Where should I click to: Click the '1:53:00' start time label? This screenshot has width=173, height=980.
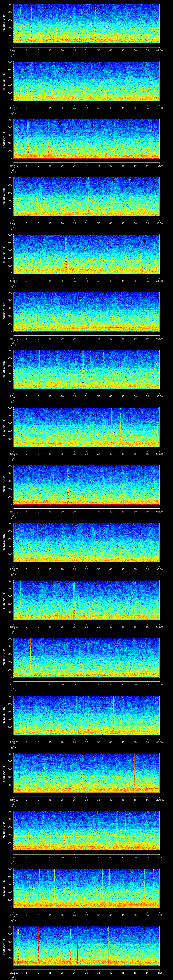[14, 454]
